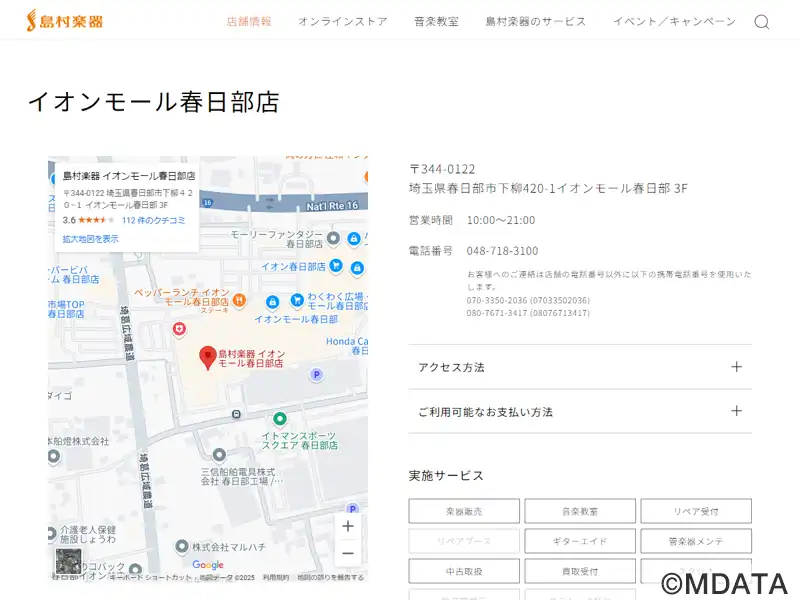The image size is (800, 600).
Task: Click the parking P marker near Honda
Action: (316, 375)
